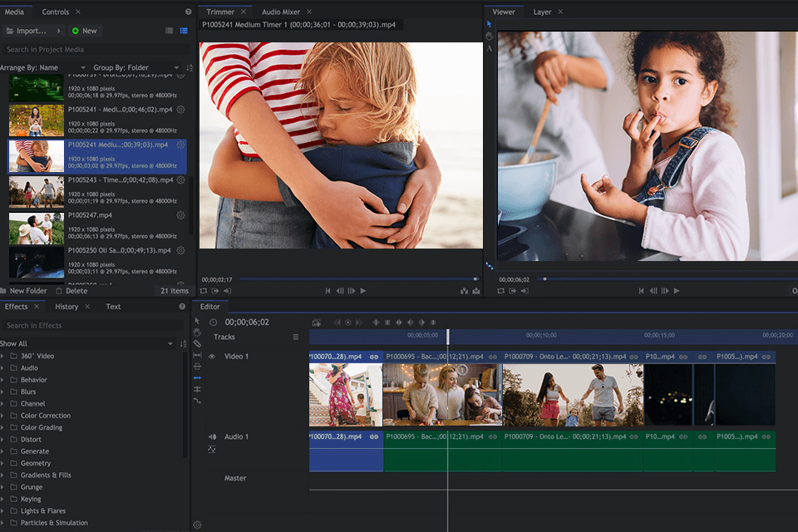Mute the Audio 1 track

[212, 436]
